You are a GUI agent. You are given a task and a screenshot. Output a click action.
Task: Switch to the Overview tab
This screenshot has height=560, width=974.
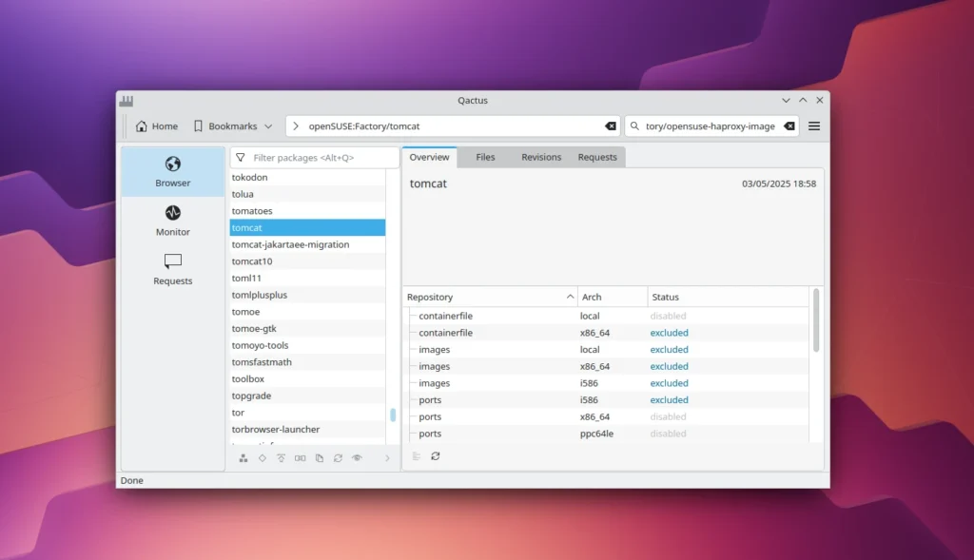(x=429, y=157)
